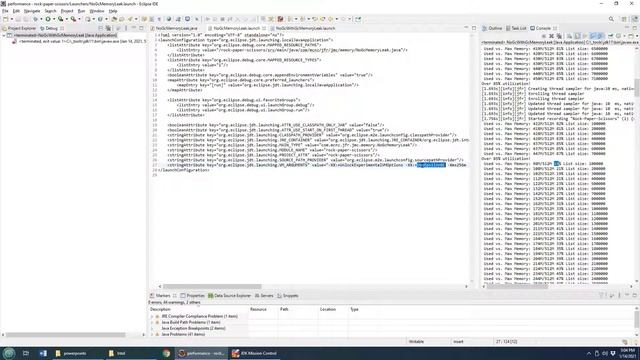The width and height of the screenshot is (640, 360).
Task: Minimize the Console view panel
Action: [x=627, y=28]
